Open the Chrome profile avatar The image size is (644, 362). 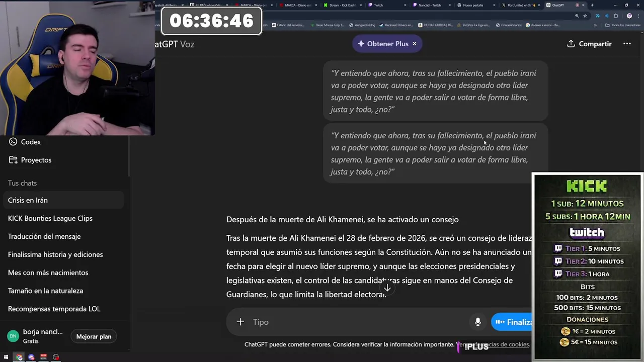point(629,16)
